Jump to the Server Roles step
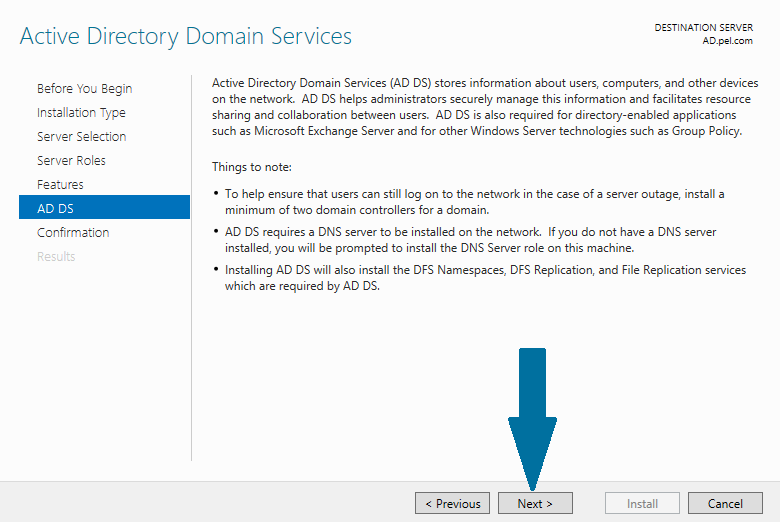This screenshot has height=522, width=780. pos(71,160)
